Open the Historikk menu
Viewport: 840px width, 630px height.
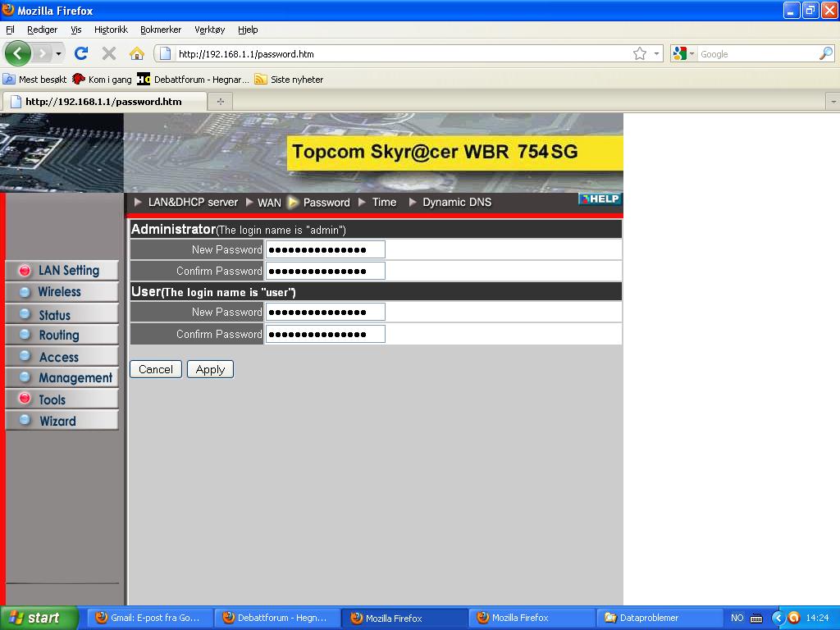tap(111, 30)
